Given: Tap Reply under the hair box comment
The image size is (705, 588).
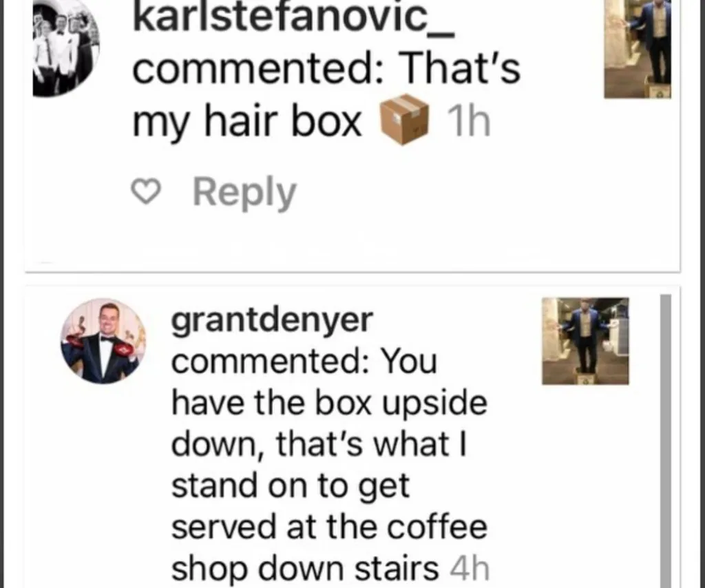Looking at the screenshot, I should (x=244, y=193).
